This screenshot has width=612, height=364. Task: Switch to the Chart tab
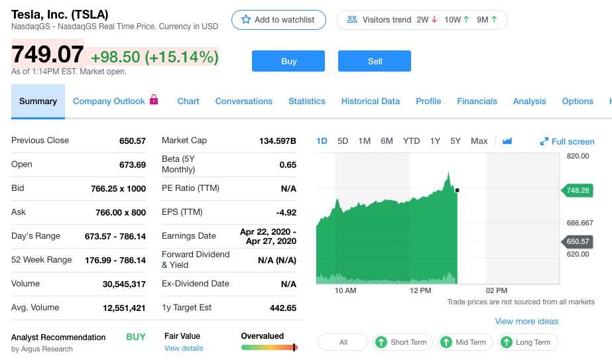pos(188,101)
